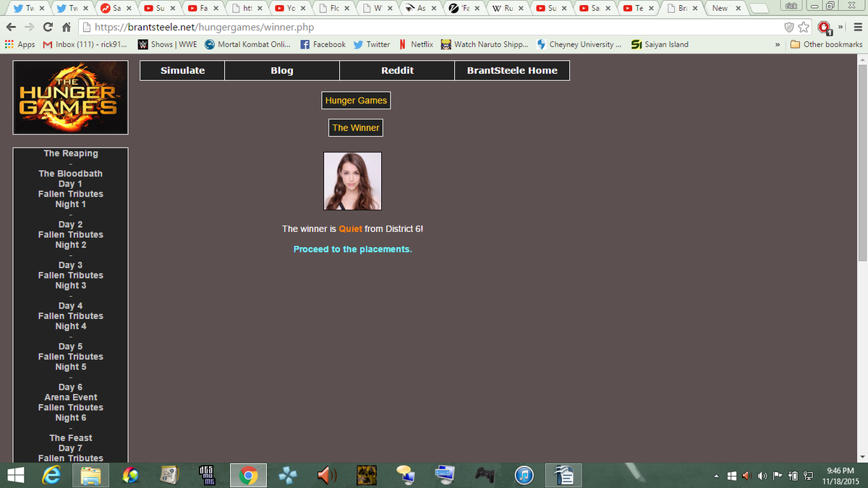This screenshot has width=868, height=488.
Task: Click the system tray volume icon
Action: tap(762, 476)
